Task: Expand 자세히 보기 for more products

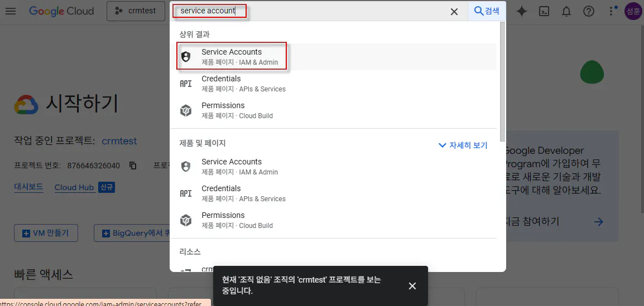Action: pos(463,145)
